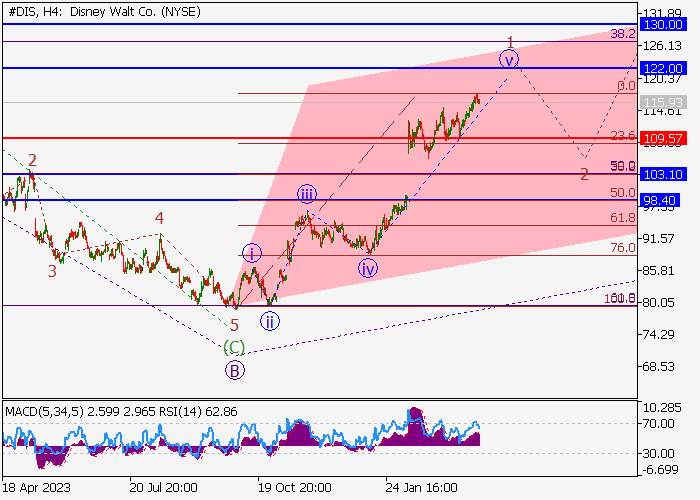Select the blue 122.00 price level label

click(x=662, y=68)
